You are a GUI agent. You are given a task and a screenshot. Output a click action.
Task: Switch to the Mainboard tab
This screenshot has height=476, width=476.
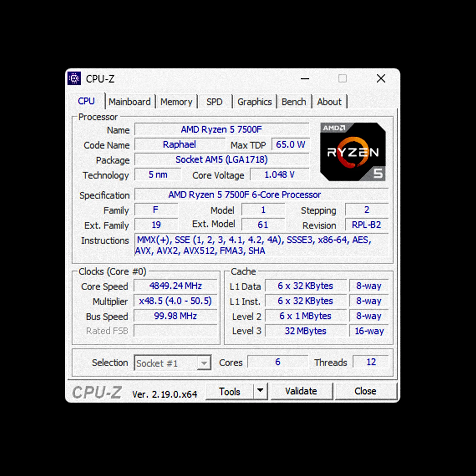click(129, 102)
